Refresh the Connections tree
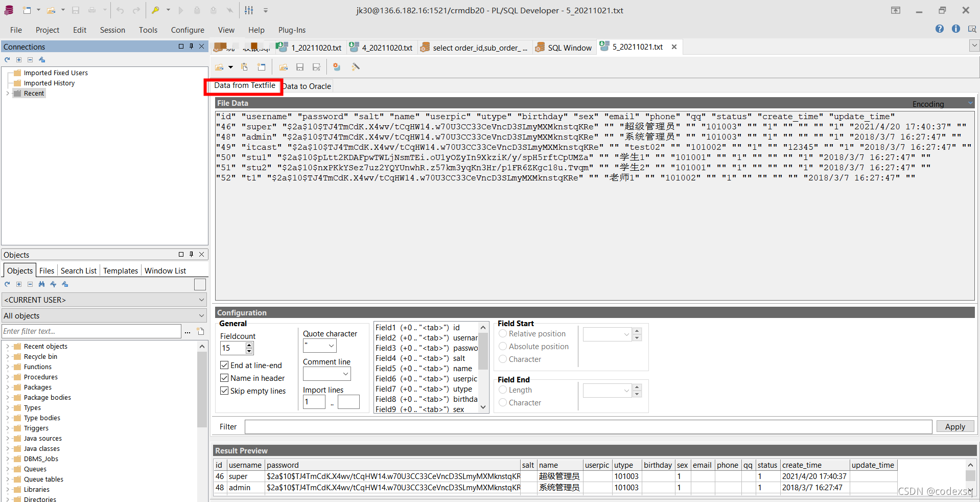This screenshot has width=980, height=502. pos(7,59)
